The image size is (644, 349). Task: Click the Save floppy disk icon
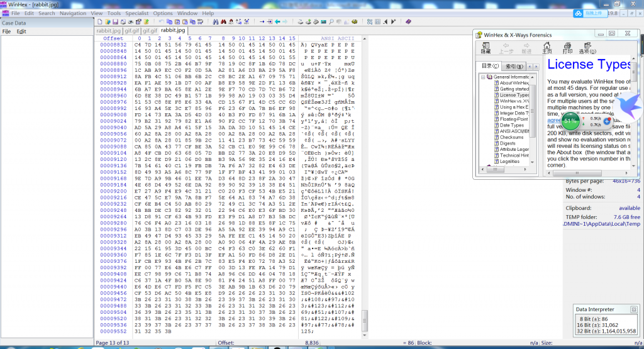pos(115,21)
